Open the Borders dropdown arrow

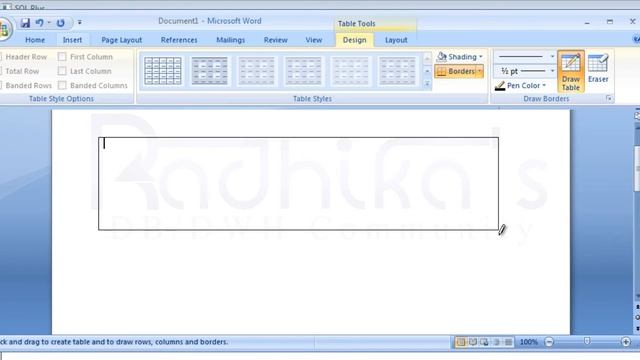click(480, 71)
